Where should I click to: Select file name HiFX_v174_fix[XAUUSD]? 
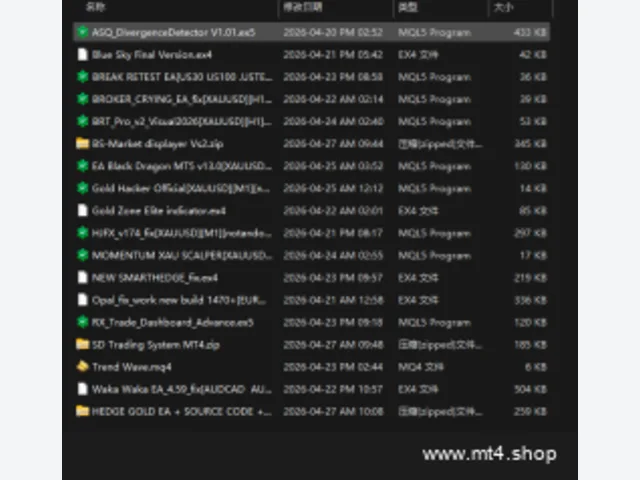pyautogui.click(x=182, y=233)
